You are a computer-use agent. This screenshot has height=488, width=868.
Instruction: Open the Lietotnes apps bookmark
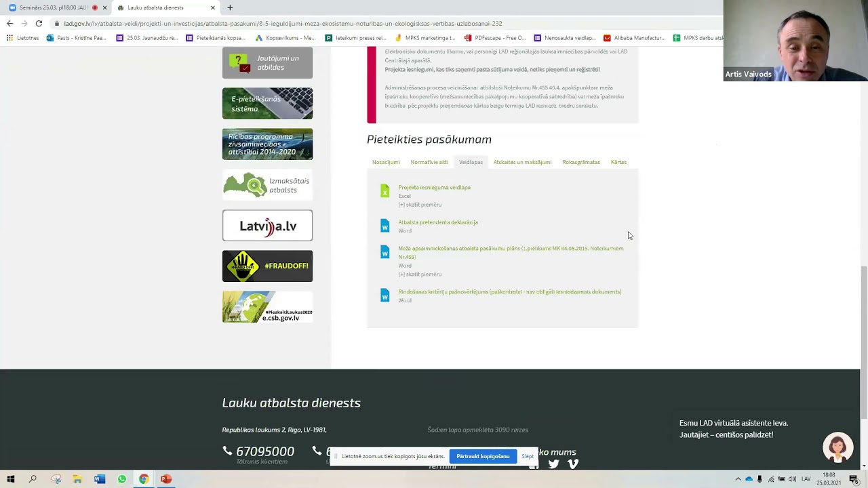pyautogui.click(x=23, y=38)
